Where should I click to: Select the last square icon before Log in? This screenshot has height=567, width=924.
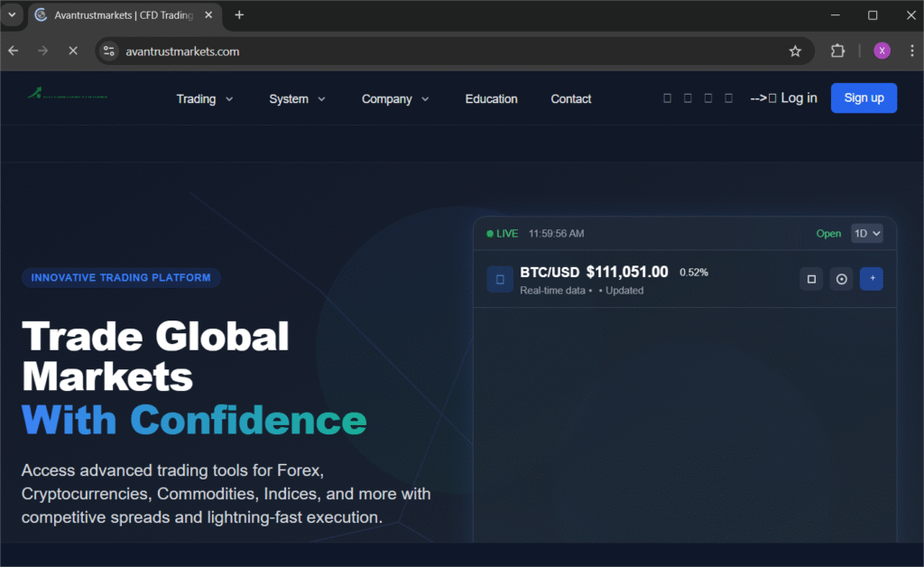(728, 98)
